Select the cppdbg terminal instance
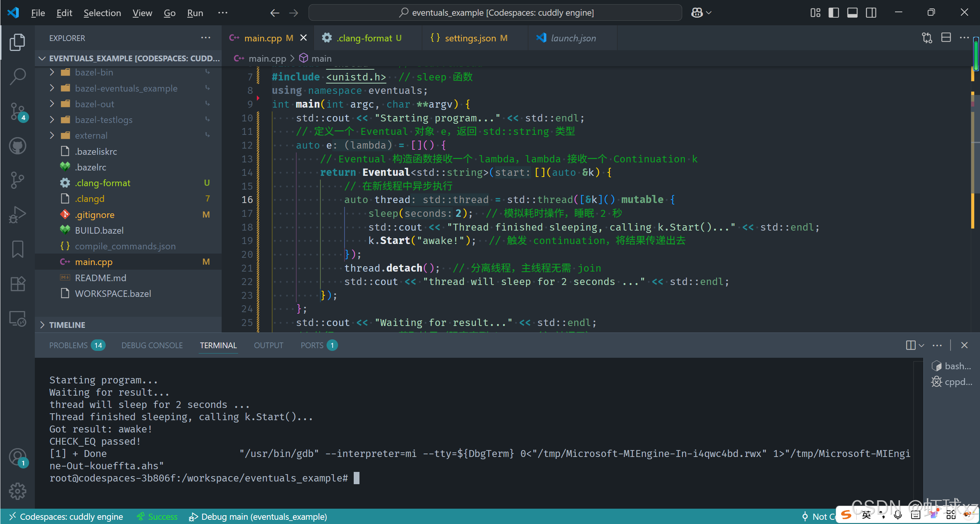The height and width of the screenshot is (524, 980). (x=951, y=382)
